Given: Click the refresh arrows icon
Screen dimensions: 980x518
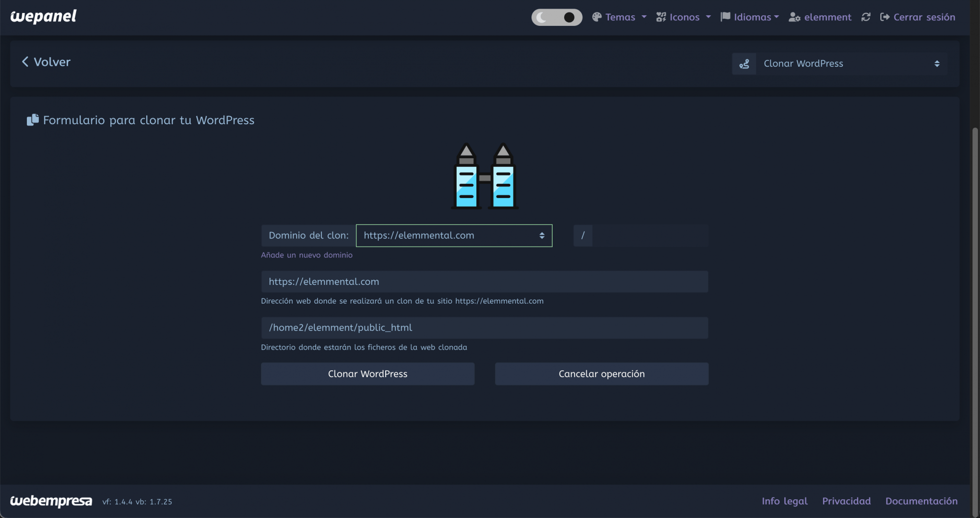Looking at the screenshot, I should 866,17.
